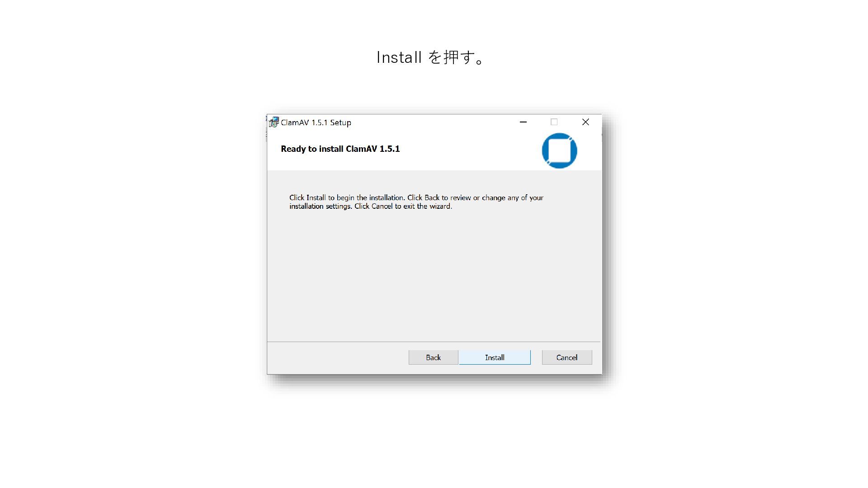This screenshot has height=488, width=868.
Task: Close the ClamAV 1.5.1 Setup window
Action: (585, 122)
